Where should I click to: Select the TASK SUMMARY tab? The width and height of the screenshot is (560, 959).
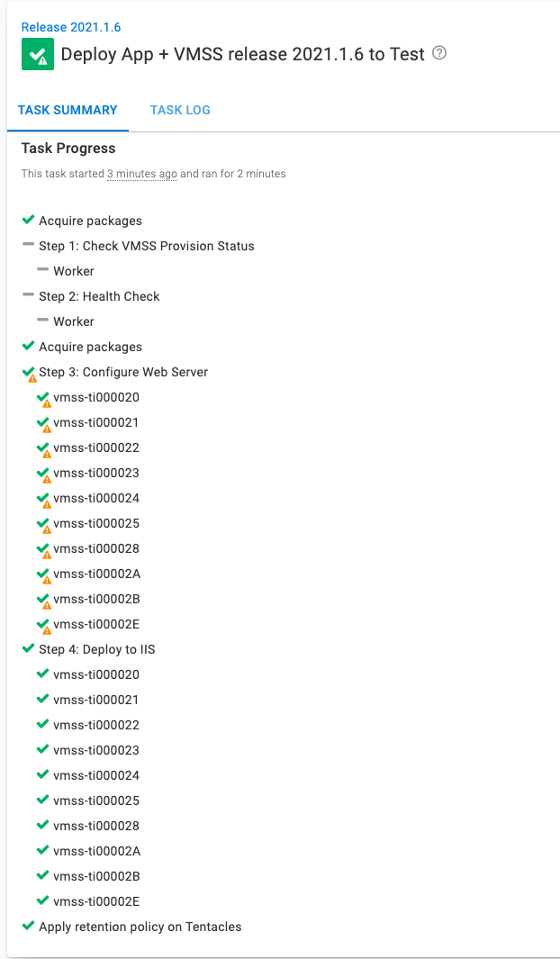(x=67, y=109)
